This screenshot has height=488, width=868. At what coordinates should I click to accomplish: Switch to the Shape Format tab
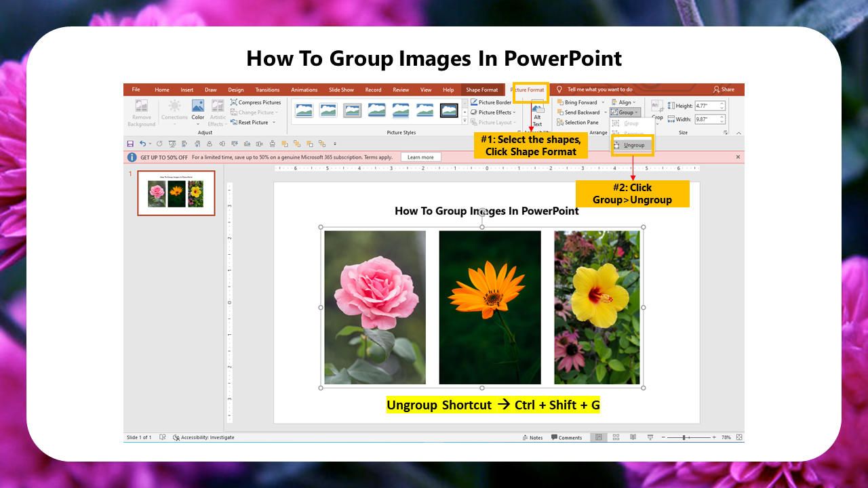click(482, 89)
